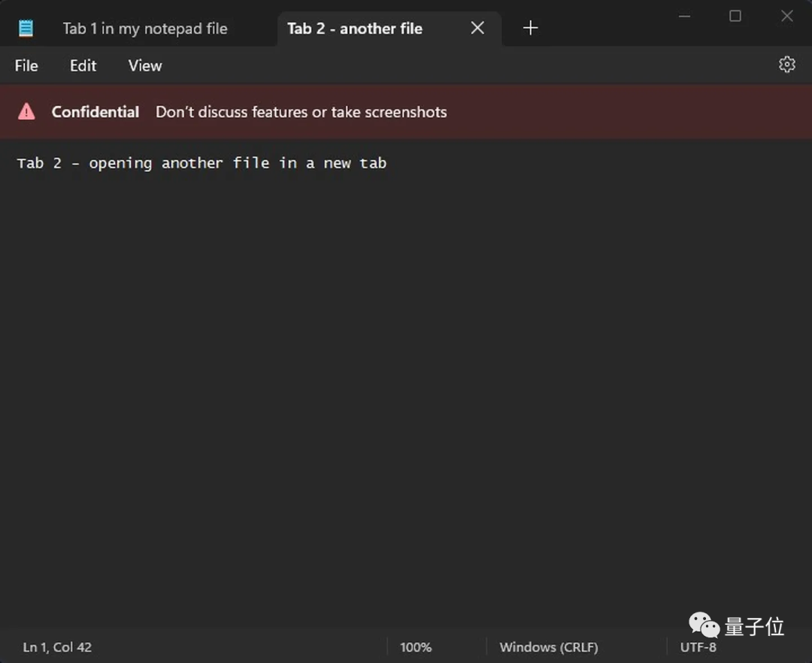This screenshot has height=663, width=812.
Task: Click the 'Windows (CRLF)' line ending indicator
Action: click(548, 647)
